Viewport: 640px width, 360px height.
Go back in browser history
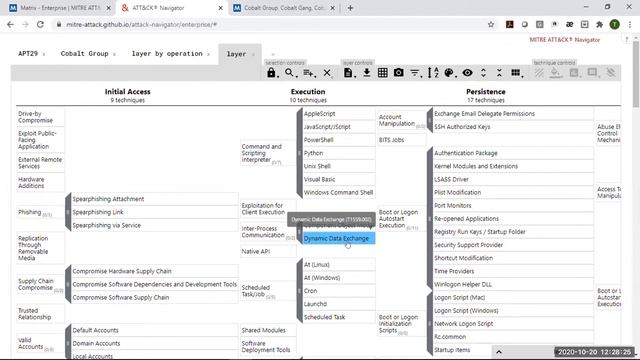(10, 24)
